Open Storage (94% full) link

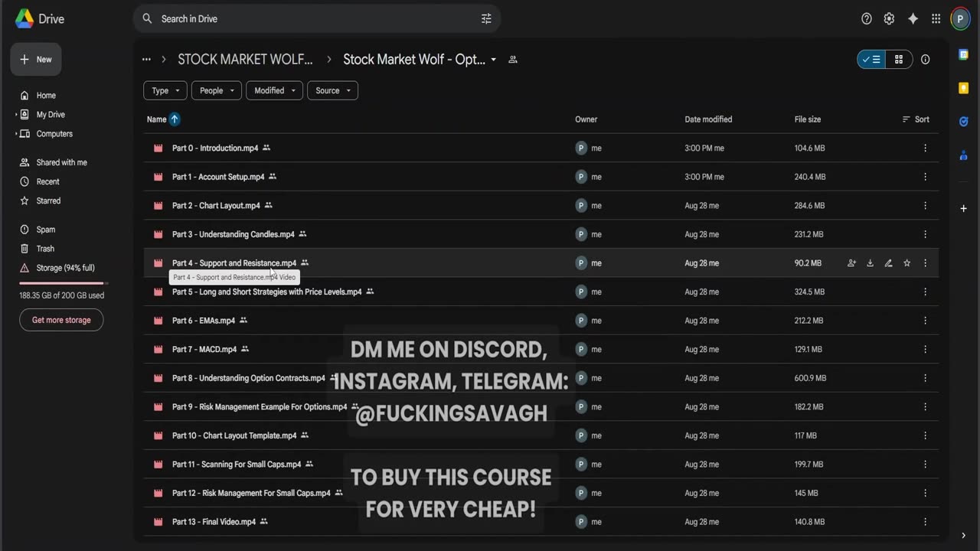(65, 268)
